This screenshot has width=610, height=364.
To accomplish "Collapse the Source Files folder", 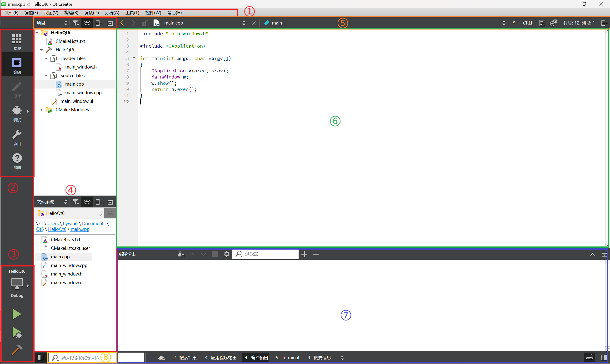I will click(x=46, y=76).
